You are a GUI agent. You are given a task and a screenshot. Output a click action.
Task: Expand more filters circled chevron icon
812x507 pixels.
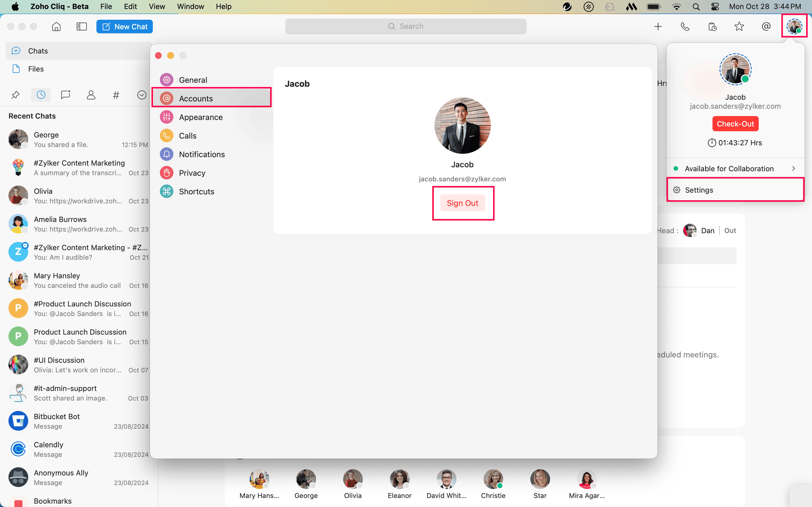pos(142,95)
